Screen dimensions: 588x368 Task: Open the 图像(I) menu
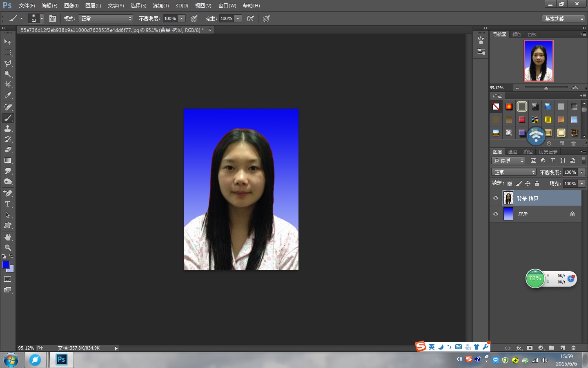coord(71,6)
